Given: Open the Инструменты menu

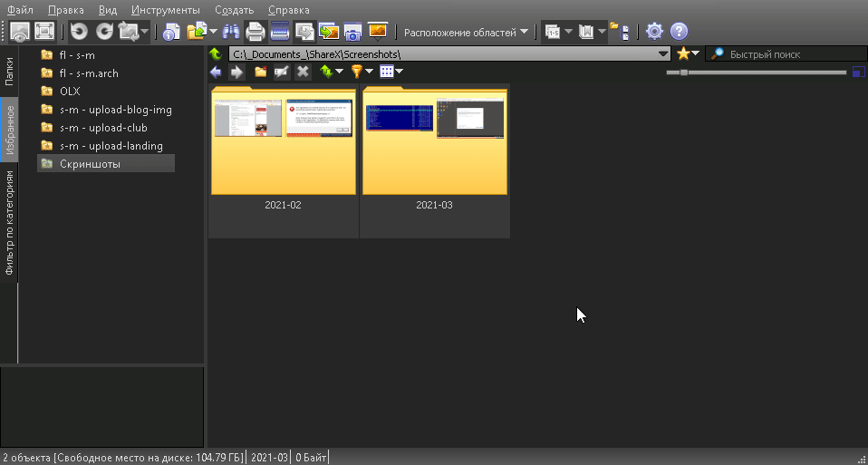Looking at the screenshot, I should (x=166, y=10).
